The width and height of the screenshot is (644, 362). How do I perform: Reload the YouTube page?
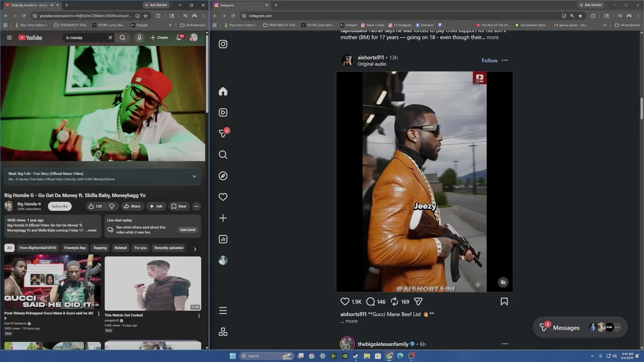[x=24, y=16]
